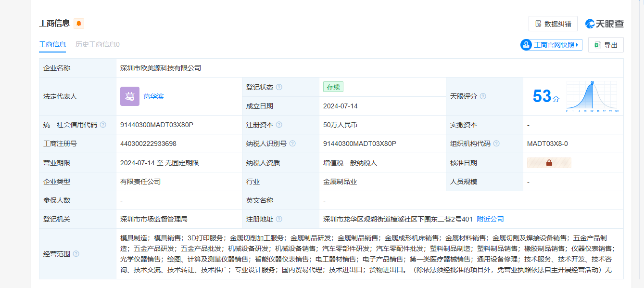Open the 天眼查 logo
This screenshot has width=644, height=288.
[x=605, y=24]
